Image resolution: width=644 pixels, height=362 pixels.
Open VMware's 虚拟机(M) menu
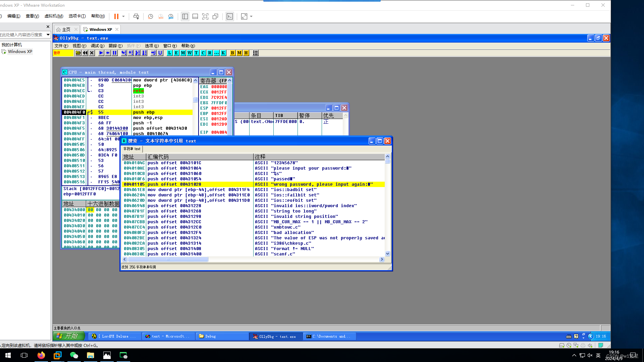54,16
